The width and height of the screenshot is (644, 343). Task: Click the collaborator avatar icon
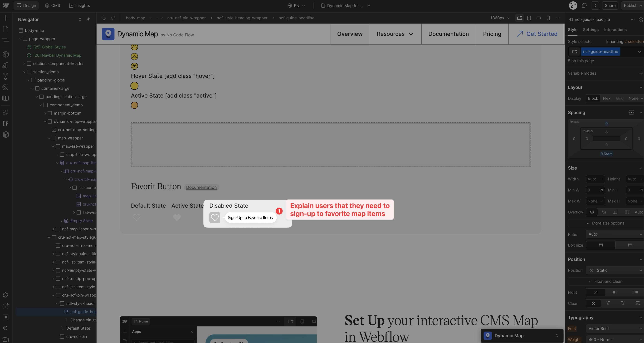(573, 6)
